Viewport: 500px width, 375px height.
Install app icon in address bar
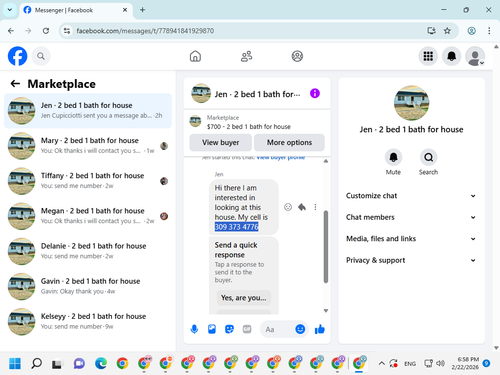[431, 31]
